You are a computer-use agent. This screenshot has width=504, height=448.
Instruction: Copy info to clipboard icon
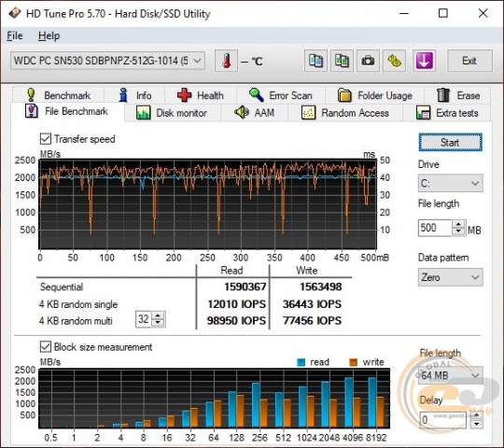pyautogui.click(x=315, y=61)
